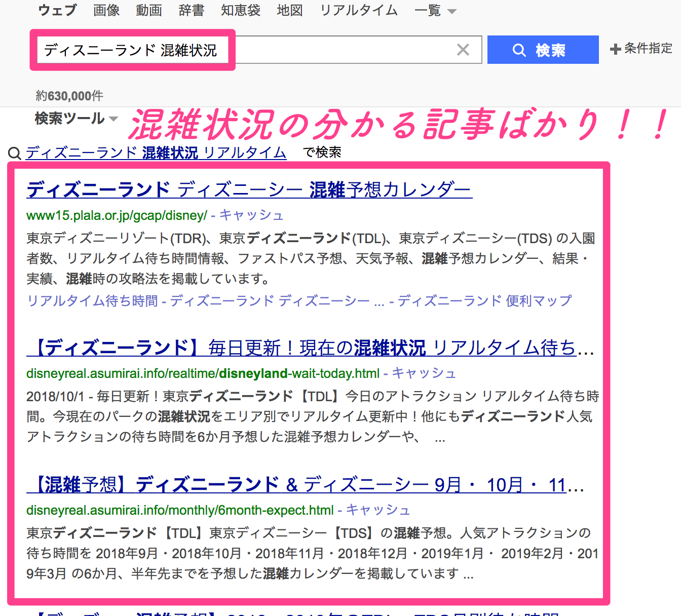The image size is (681, 616).
Task: Select the 知恵袋 tab
Action: pyautogui.click(x=241, y=10)
